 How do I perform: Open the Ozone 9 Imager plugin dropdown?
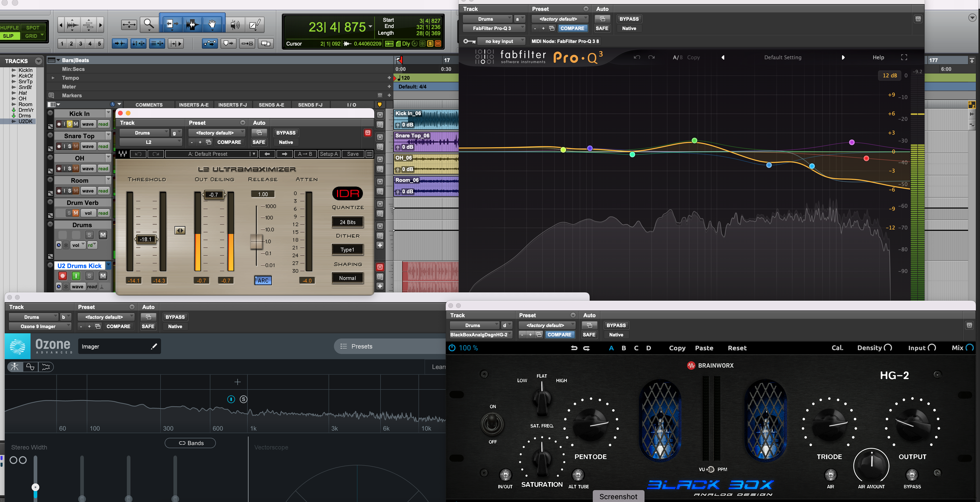40,326
